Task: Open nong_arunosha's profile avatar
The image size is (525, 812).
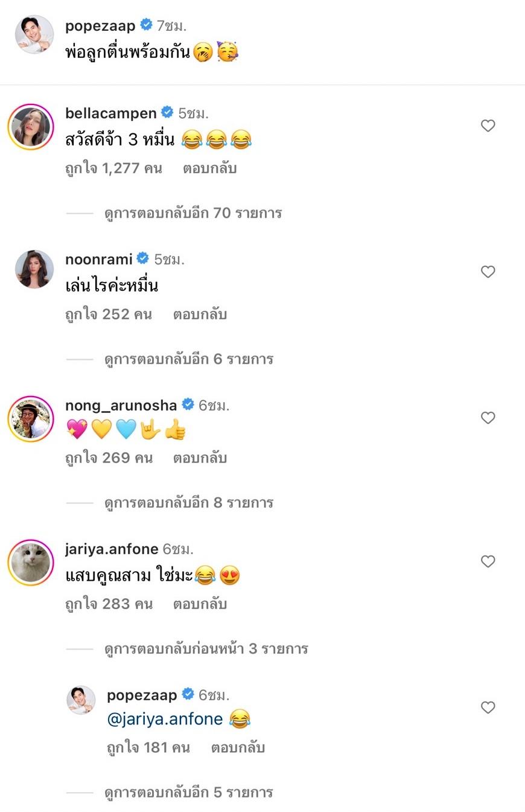Action: [31, 418]
